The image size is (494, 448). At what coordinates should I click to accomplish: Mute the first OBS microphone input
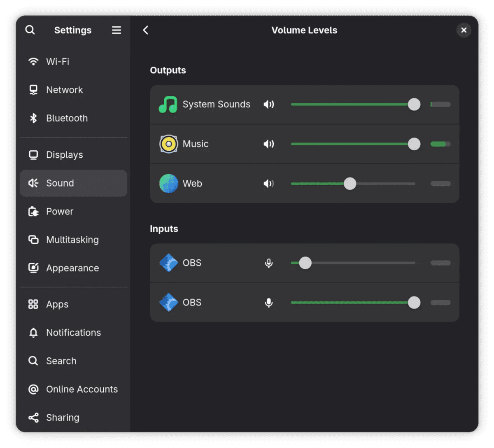tap(269, 263)
